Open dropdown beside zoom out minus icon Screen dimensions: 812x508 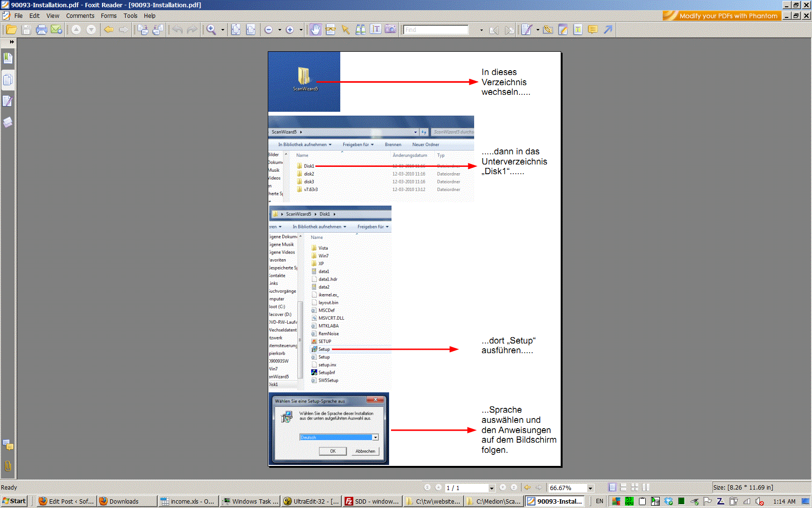(279, 30)
